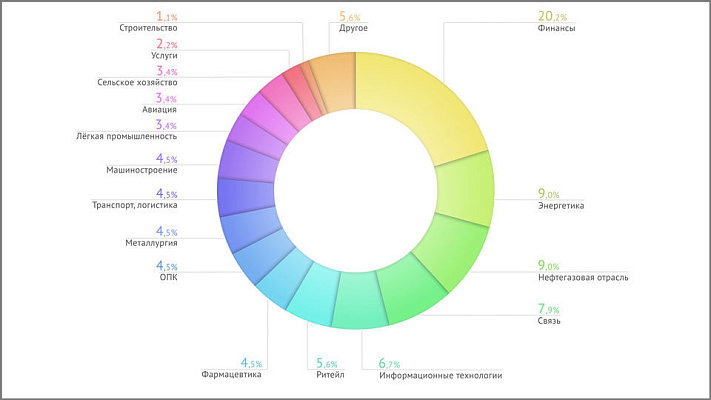Click the Металлургия label text
This screenshot has width=711, height=400.
coord(151,242)
